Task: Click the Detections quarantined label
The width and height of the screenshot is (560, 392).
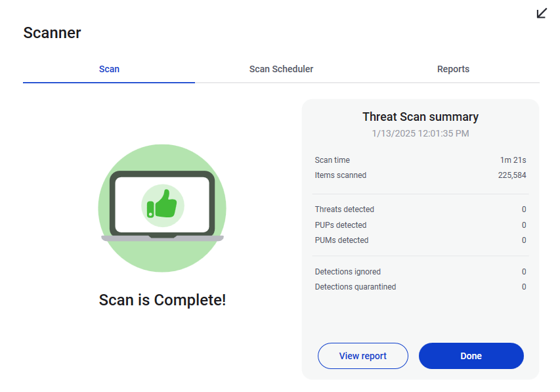Action: (x=355, y=287)
